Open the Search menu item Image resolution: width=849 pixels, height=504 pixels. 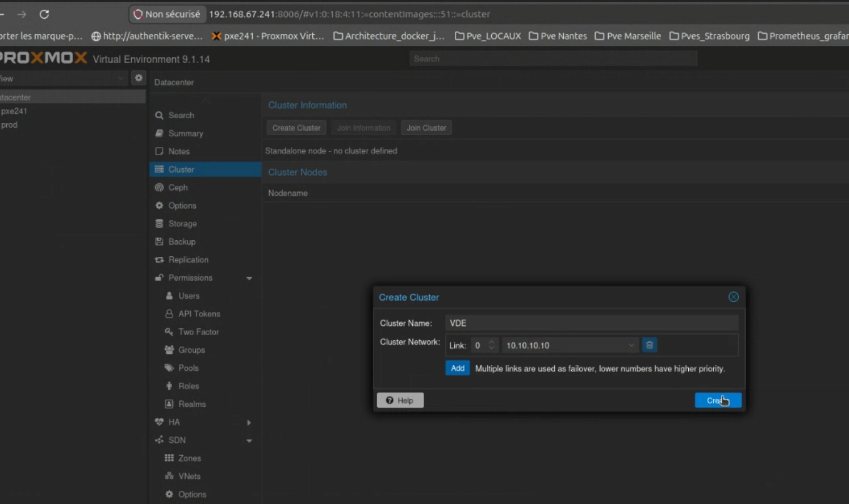pyautogui.click(x=205, y=116)
